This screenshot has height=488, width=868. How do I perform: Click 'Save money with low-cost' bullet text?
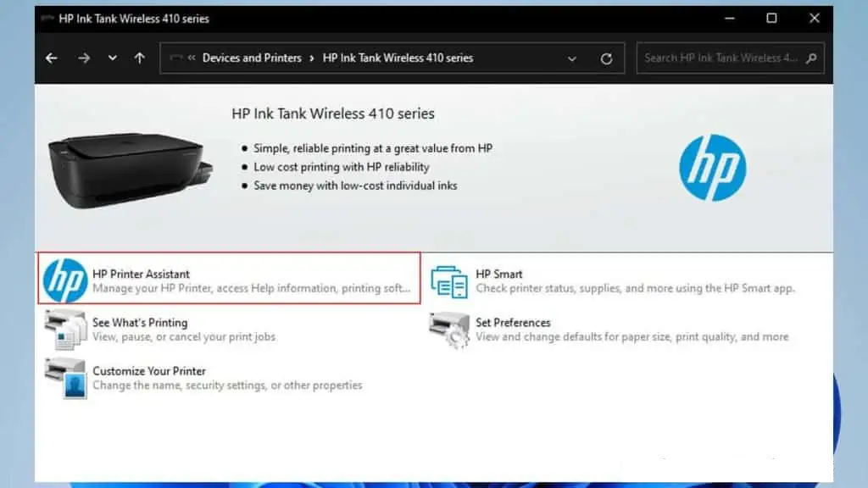[355, 186]
